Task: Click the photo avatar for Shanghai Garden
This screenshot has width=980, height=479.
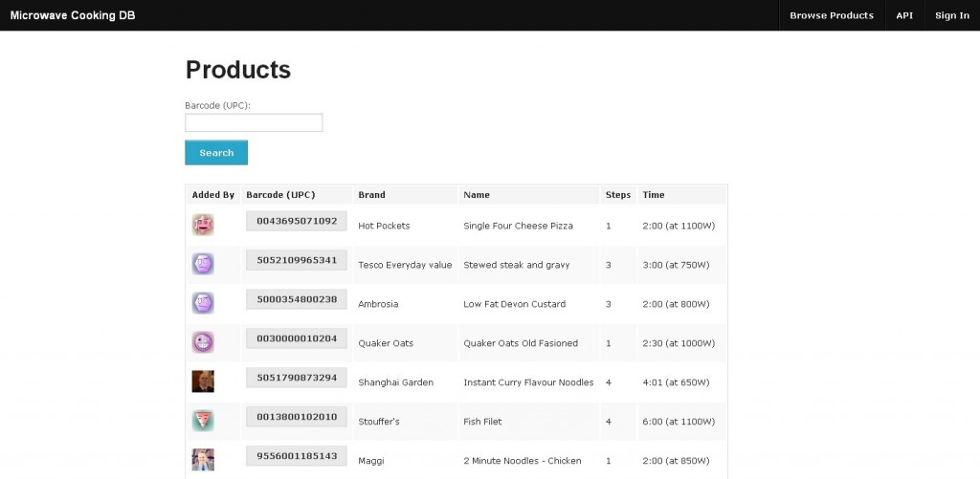Action: click(x=203, y=381)
